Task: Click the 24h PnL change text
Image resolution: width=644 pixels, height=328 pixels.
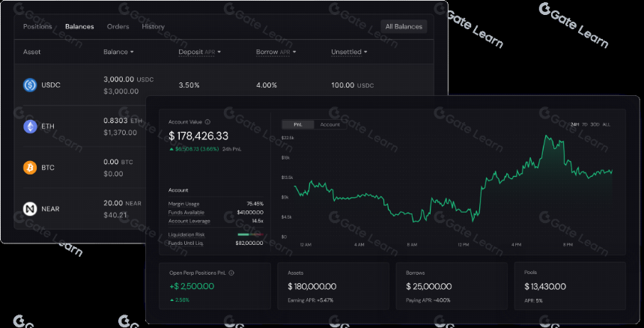Action: (x=205, y=149)
